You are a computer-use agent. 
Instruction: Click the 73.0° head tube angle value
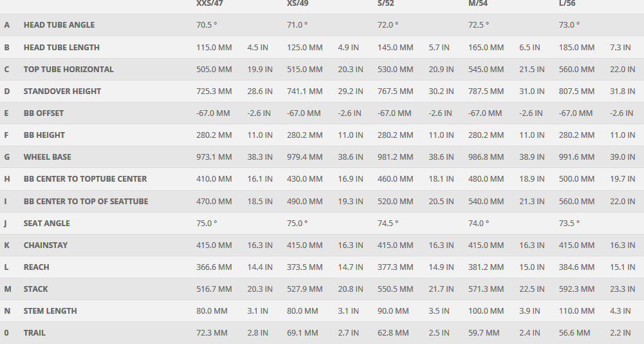[569, 25]
